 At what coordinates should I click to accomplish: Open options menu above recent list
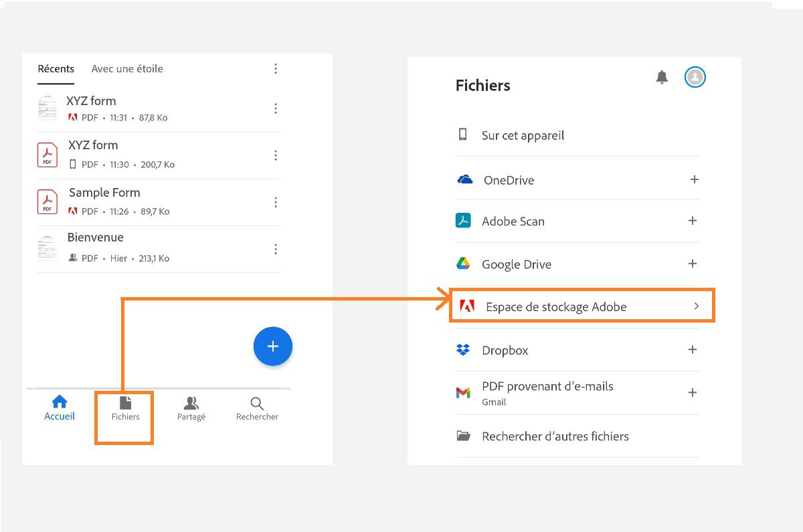pyautogui.click(x=276, y=69)
